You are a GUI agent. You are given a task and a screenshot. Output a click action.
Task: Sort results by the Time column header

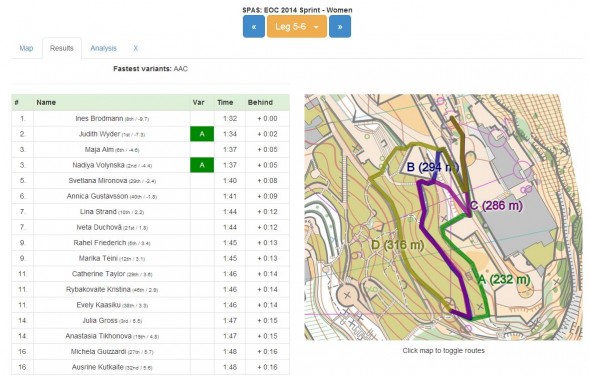(225, 102)
